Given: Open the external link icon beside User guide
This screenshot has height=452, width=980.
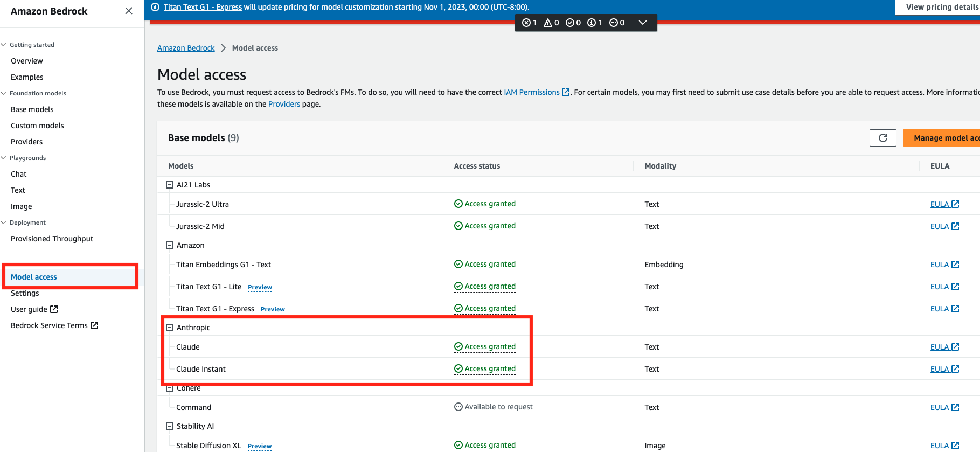Looking at the screenshot, I should click(54, 309).
